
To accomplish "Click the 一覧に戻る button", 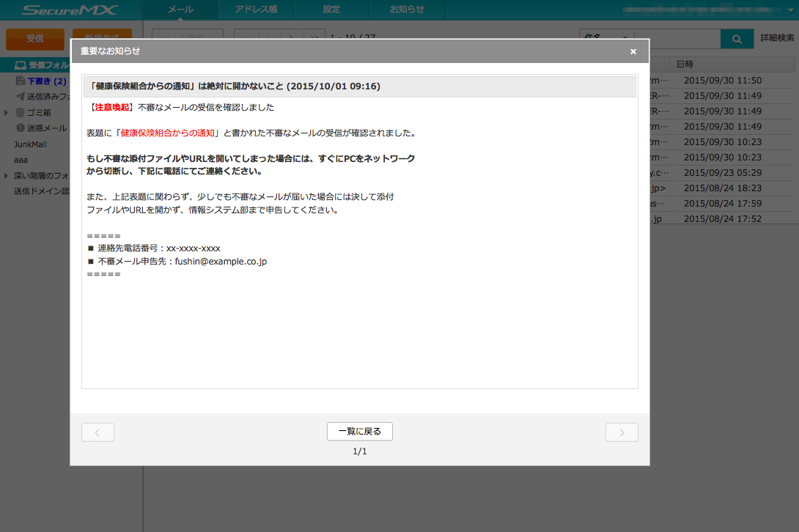I will click(x=360, y=432).
